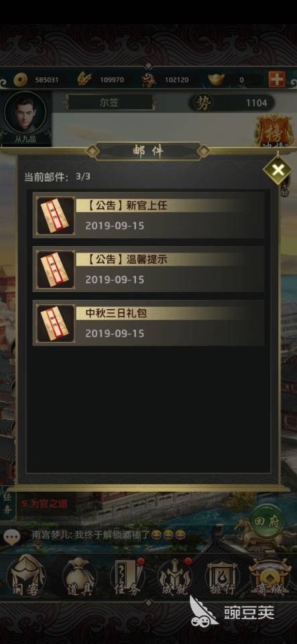Open the 中秋三日礼包 mail

[149, 323]
